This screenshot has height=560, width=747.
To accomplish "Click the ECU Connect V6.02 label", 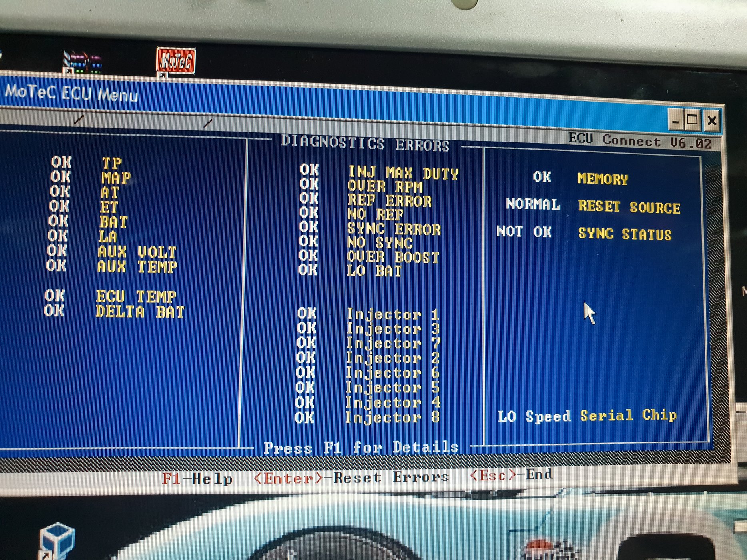I will [639, 140].
